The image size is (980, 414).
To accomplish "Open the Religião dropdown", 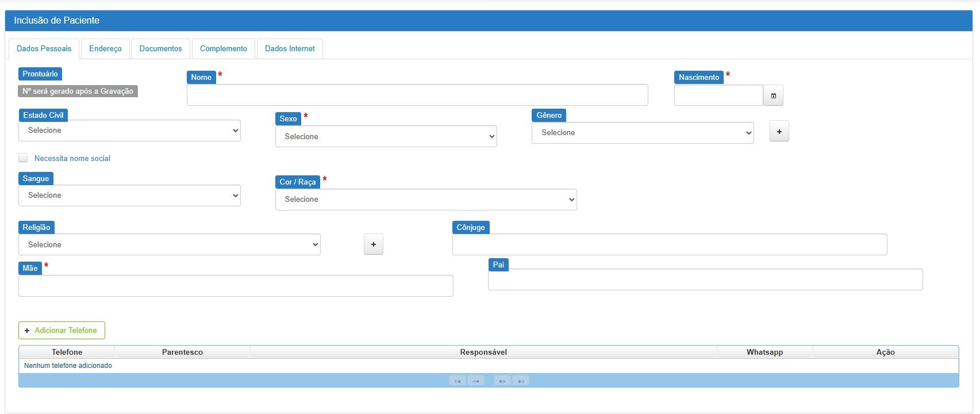I will (x=170, y=244).
